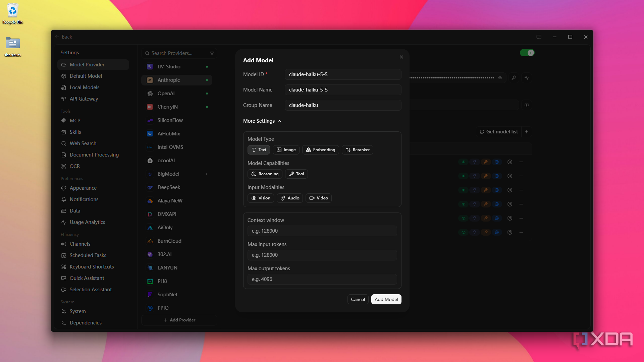Click the Model ID input field

click(x=343, y=74)
